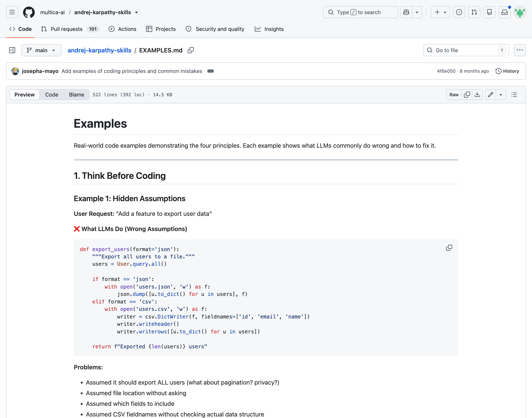The height and width of the screenshot is (418, 532).
Task: Open the Copilot chat icon
Action: coord(406,12)
